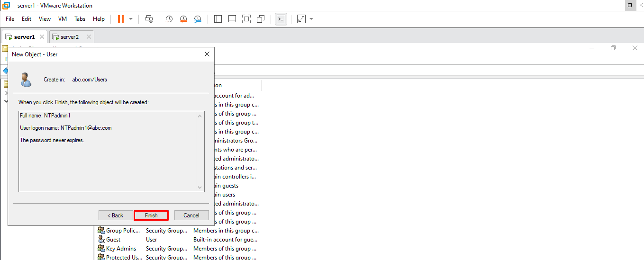Take a snapshot of this virtual machine
644x260 pixels.
pyautogui.click(x=169, y=19)
